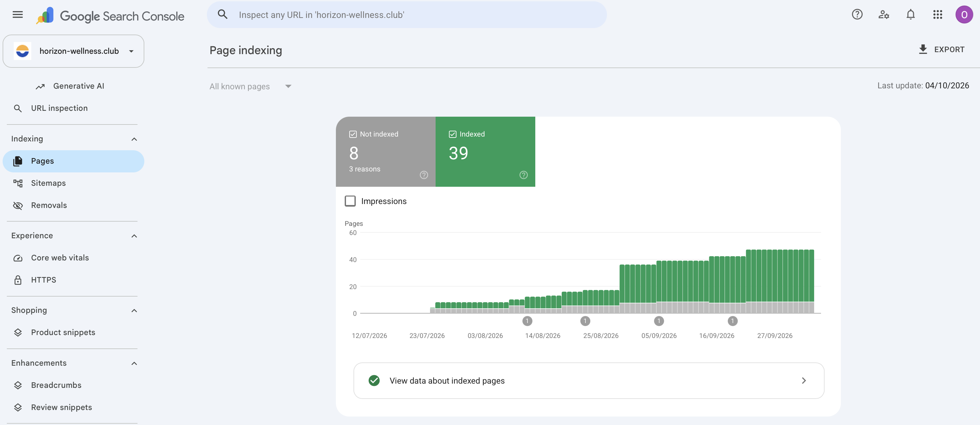Click the Removals crossed-eye icon
980x425 pixels.
pyautogui.click(x=18, y=205)
